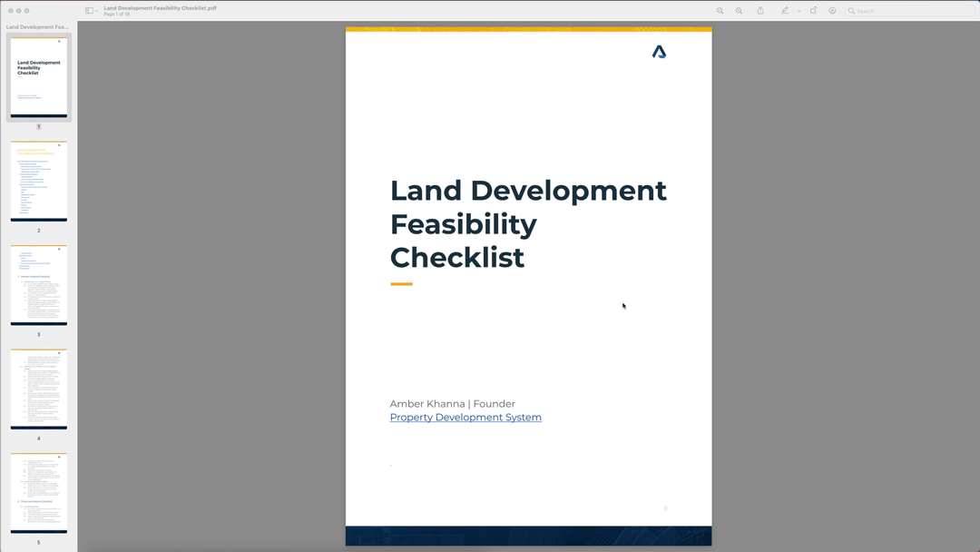Screen dimensions: 980x552
Task: Select page 3 thumbnail in sidebar
Action: [38, 284]
